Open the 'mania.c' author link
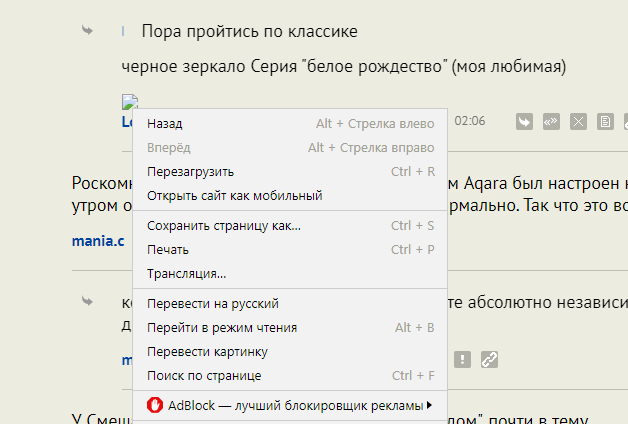The image size is (628, 424). 98,240
